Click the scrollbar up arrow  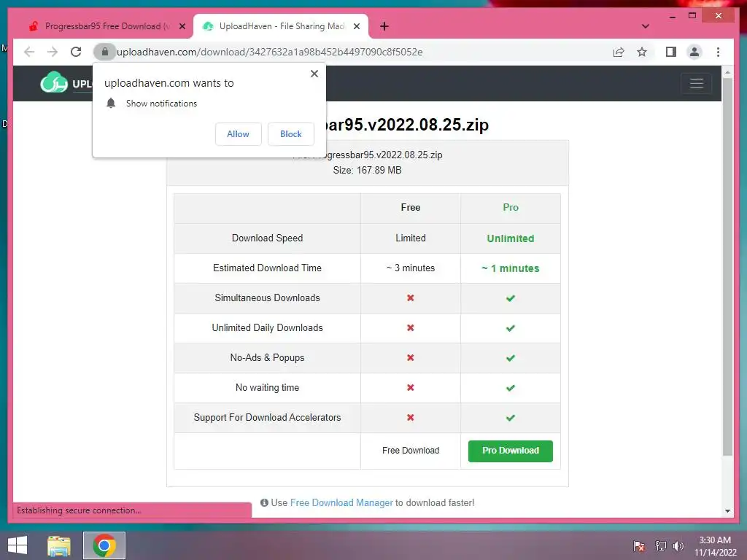727,72
